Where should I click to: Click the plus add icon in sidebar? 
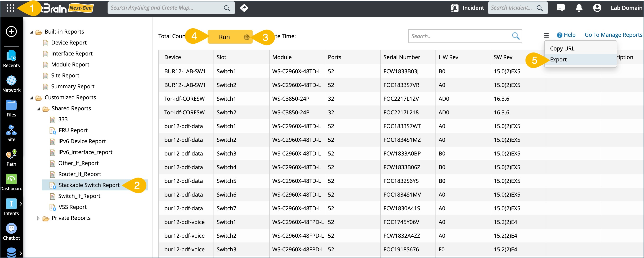[x=11, y=32]
